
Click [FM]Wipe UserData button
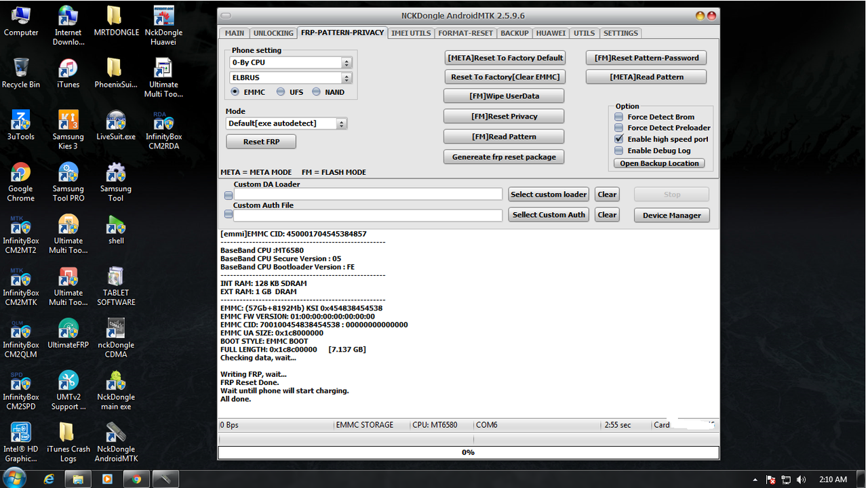[504, 96]
